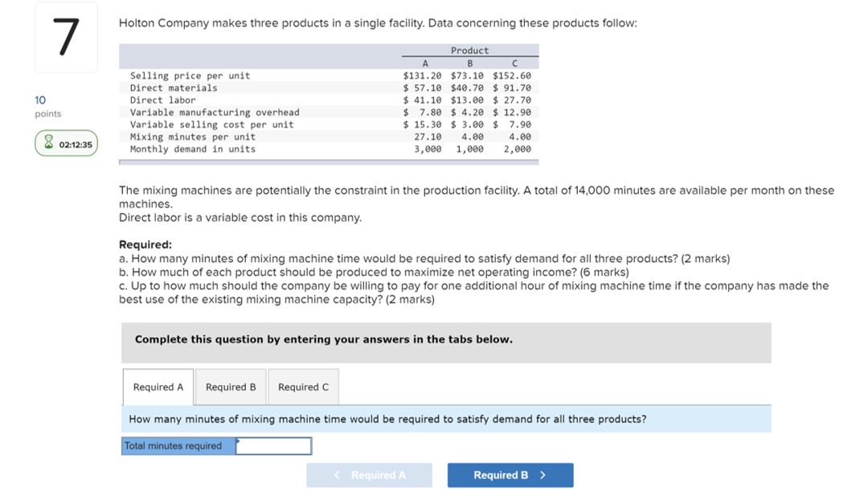The width and height of the screenshot is (852, 504).
Task: Click the horizontal scrollbar below the product table
Action: click(330, 162)
